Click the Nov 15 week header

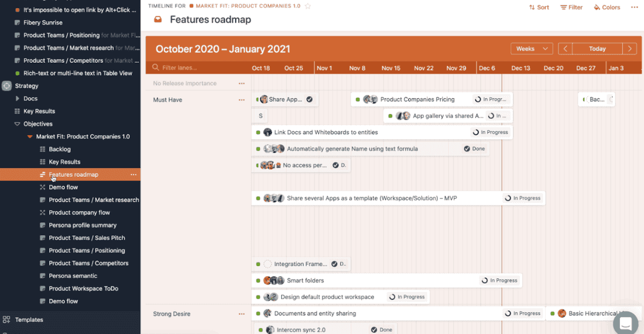(x=390, y=68)
